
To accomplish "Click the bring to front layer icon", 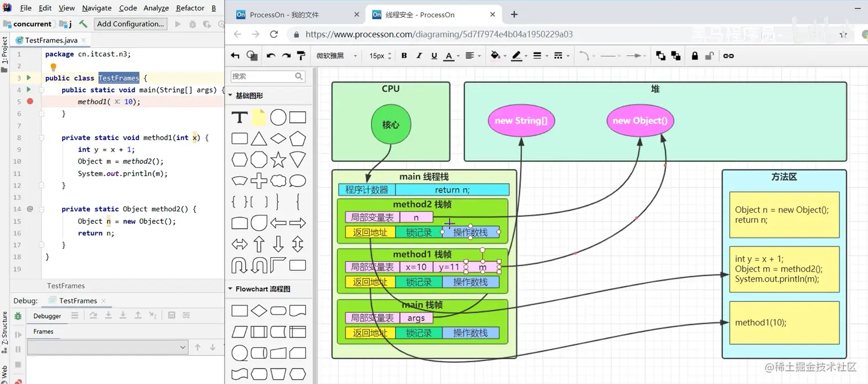I will (x=661, y=56).
